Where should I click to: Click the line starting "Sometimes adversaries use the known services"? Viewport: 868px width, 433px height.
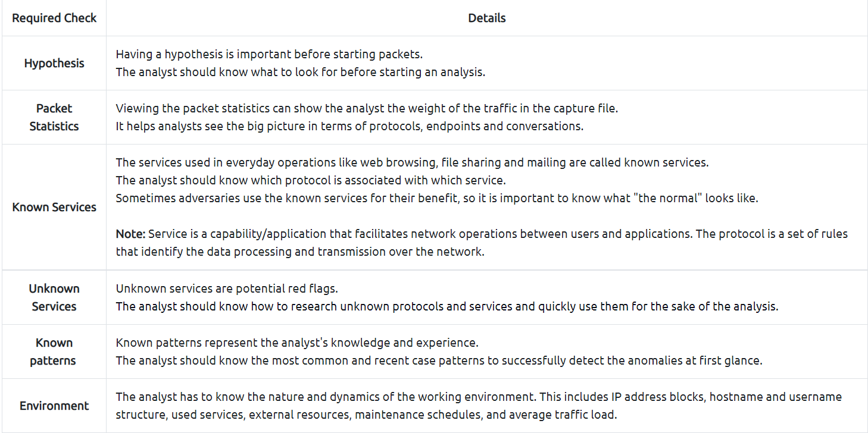pos(436,198)
